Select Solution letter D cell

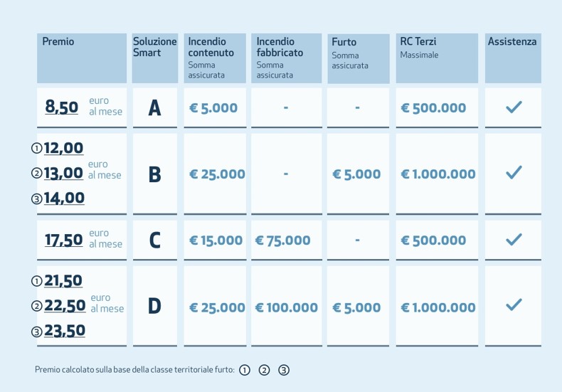(x=154, y=307)
